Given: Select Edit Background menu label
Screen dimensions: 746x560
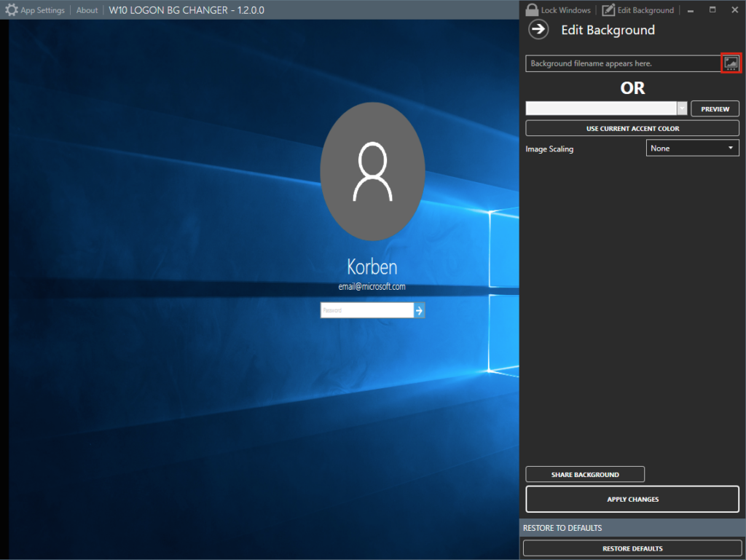Looking at the screenshot, I should click(645, 10).
